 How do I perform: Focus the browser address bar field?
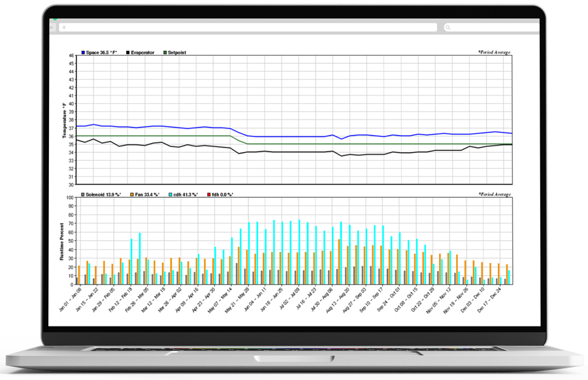[x=248, y=27]
